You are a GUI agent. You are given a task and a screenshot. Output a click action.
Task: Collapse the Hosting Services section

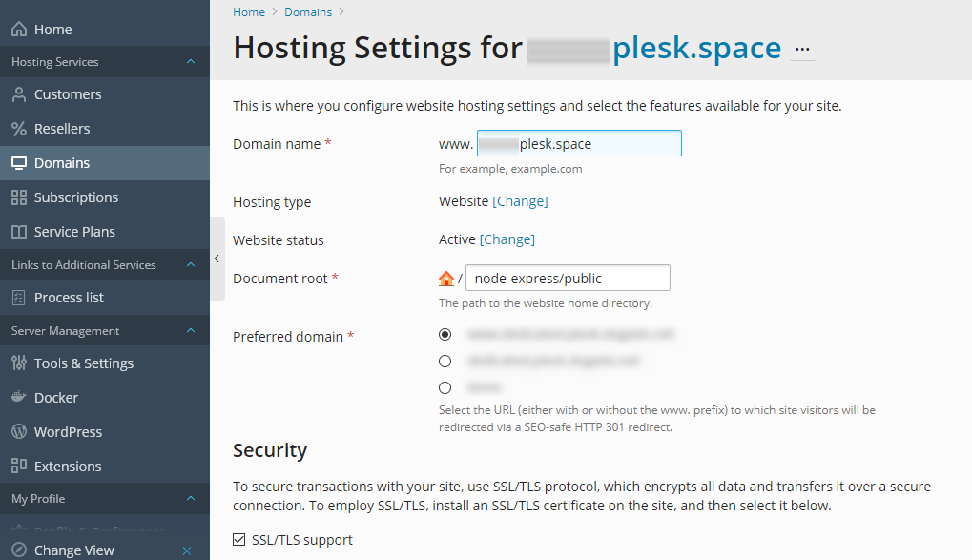pos(191,61)
